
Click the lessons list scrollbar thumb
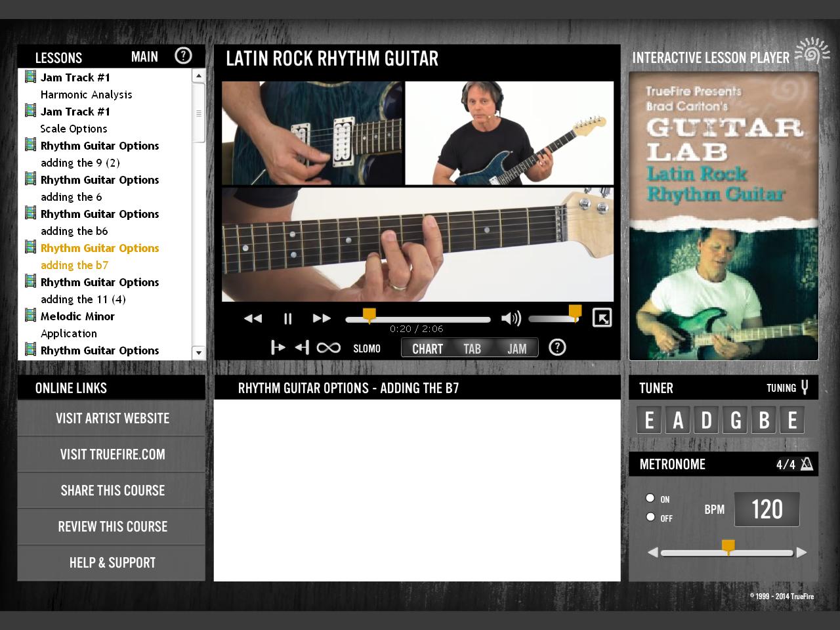[199, 113]
